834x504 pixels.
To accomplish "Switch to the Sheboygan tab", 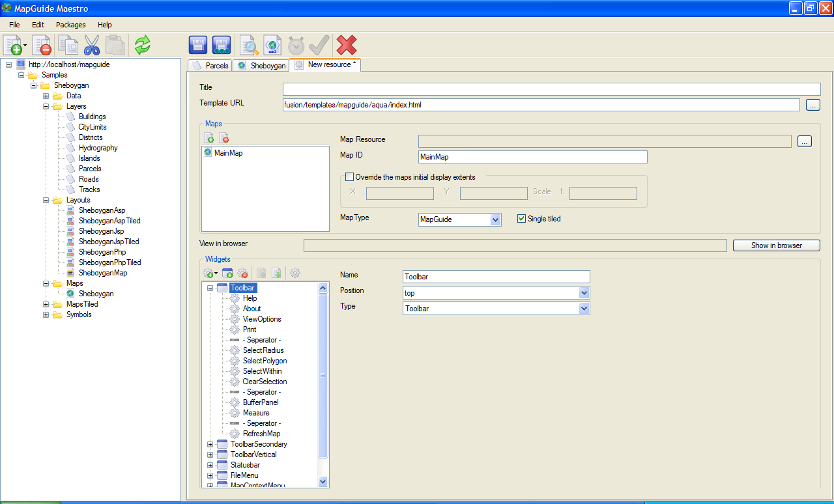I will click(261, 66).
